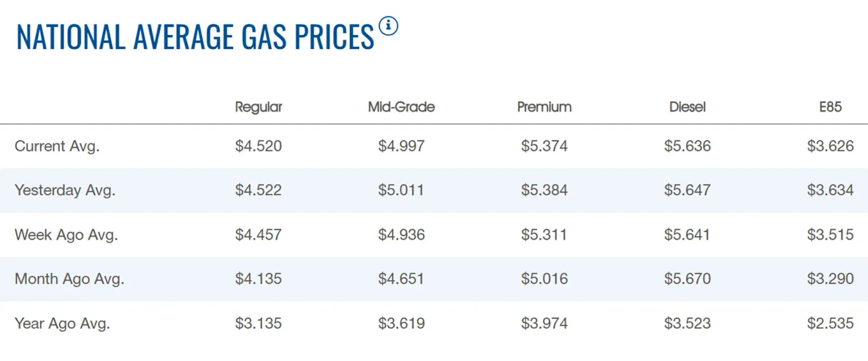
Task: Select the Diesel column header
Action: (x=687, y=106)
